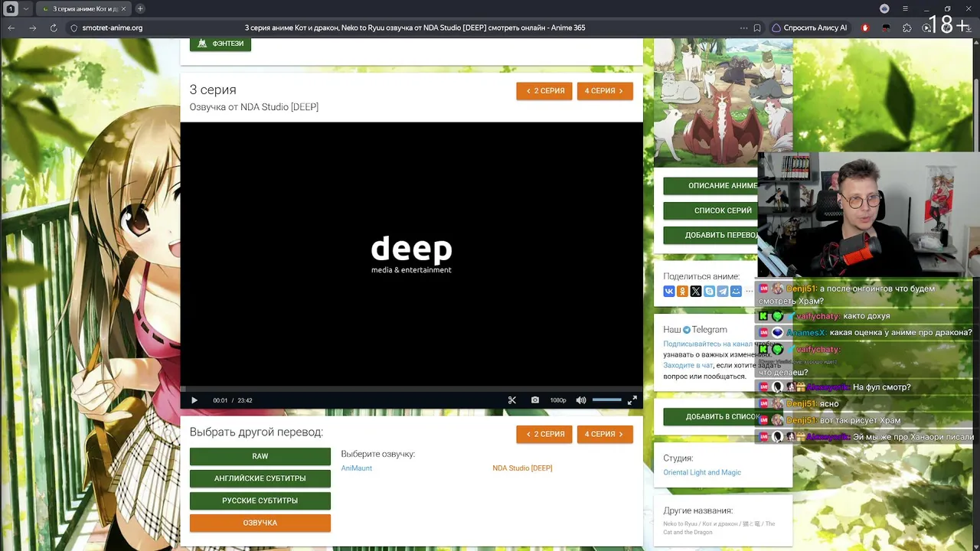Share the anime on Moy Mir
This screenshot has height=551, width=980.
736,292
